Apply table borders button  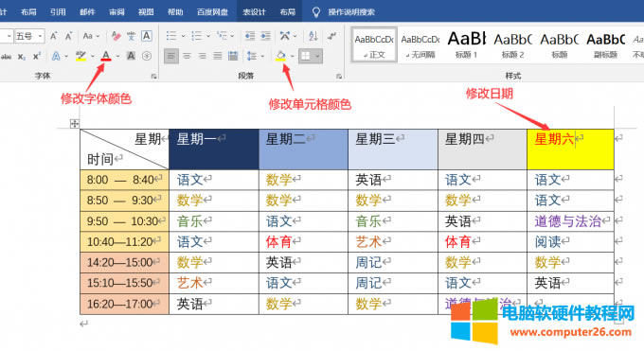(x=306, y=56)
